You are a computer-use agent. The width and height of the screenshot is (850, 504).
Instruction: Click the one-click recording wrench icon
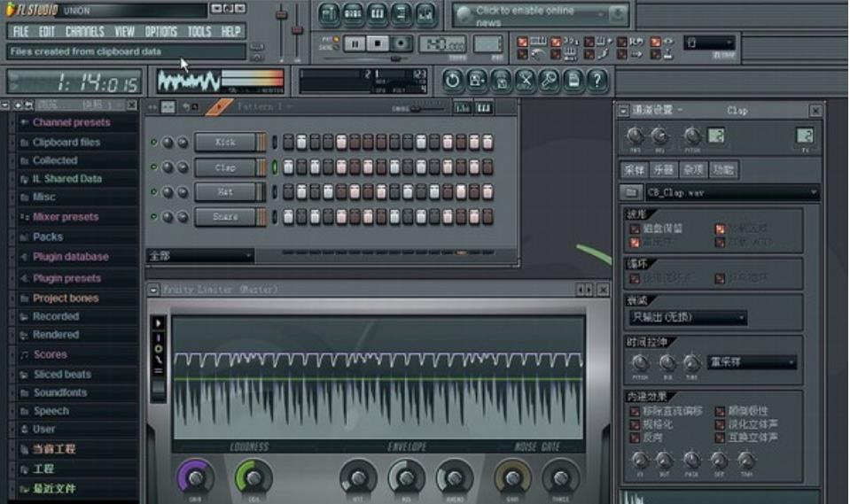click(550, 81)
